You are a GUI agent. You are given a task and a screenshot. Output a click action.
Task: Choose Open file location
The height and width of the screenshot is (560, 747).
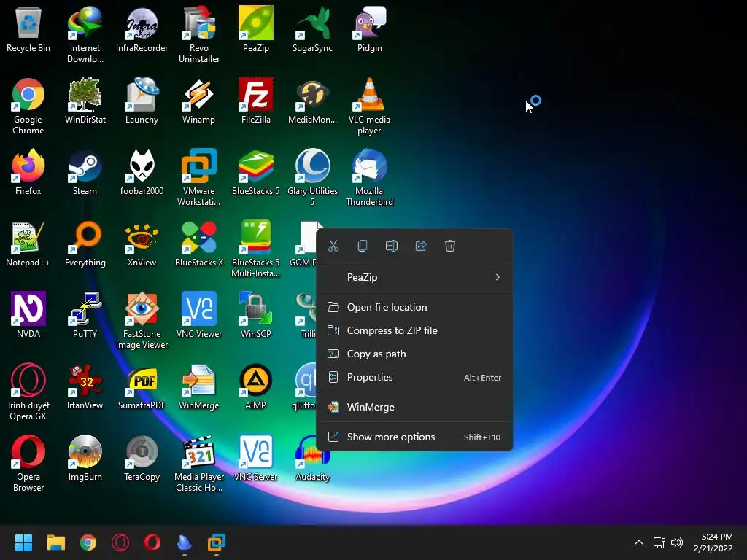coord(414,307)
